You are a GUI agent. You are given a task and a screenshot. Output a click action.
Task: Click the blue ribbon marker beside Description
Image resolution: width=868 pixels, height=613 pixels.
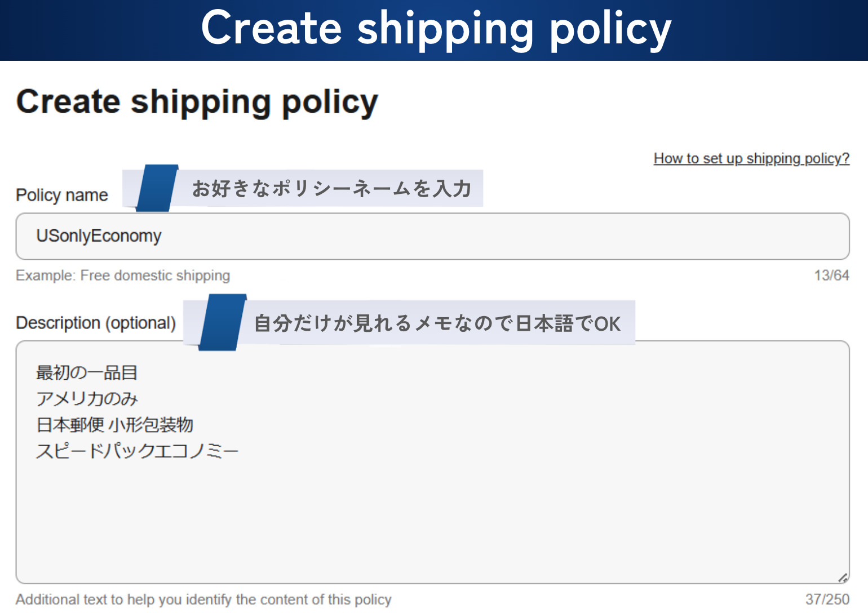(223, 322)
